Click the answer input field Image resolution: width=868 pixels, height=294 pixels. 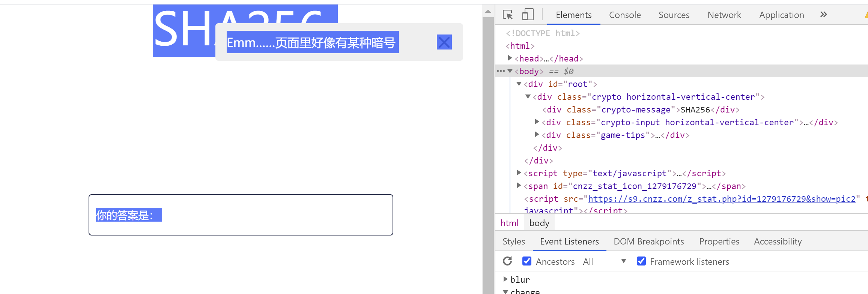pos(241,215)
